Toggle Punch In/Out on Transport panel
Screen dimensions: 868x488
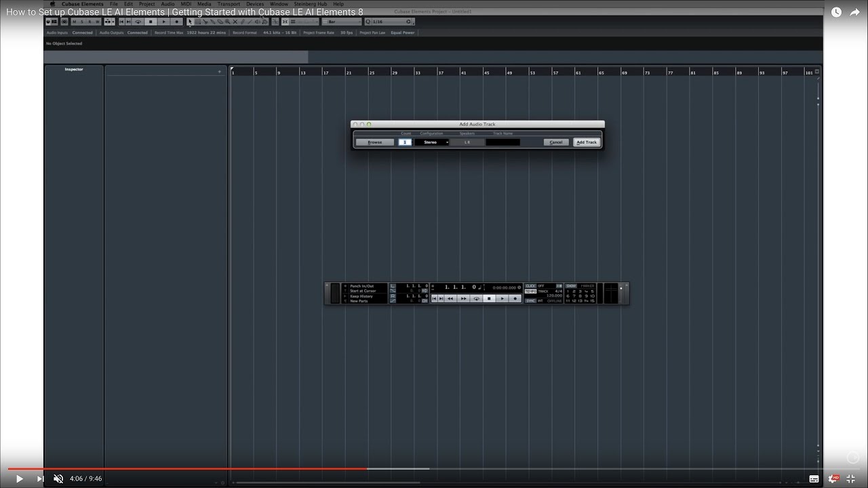tap(361, 286)
